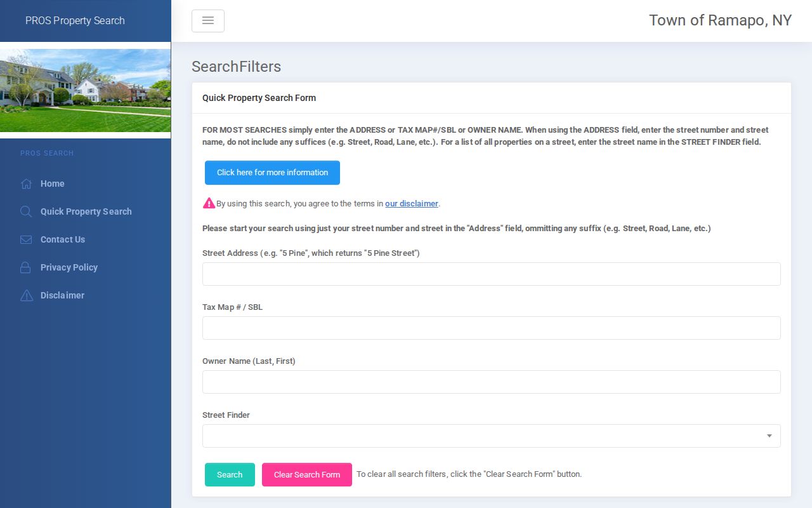Go to Quick Property Search menu item
Viewport: 812px width, 508px height.
[86, 211]
